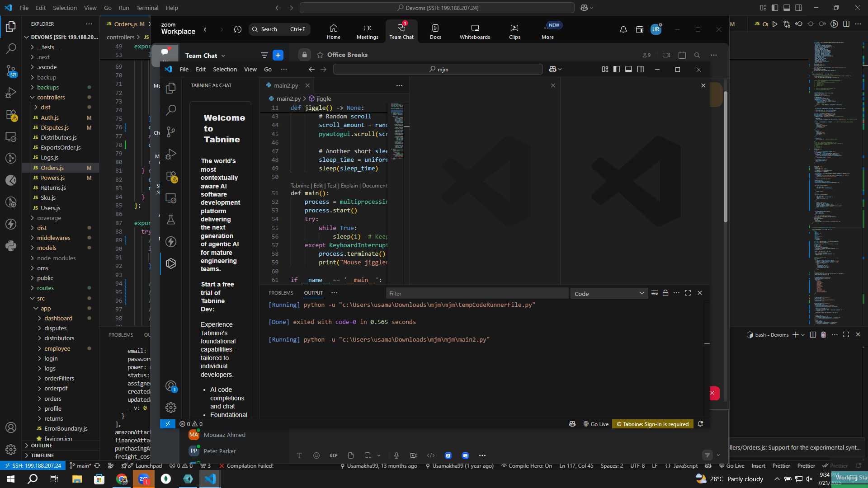Open Explorer view in outer VS Code
868x488 pixels.
click(11, 27)
